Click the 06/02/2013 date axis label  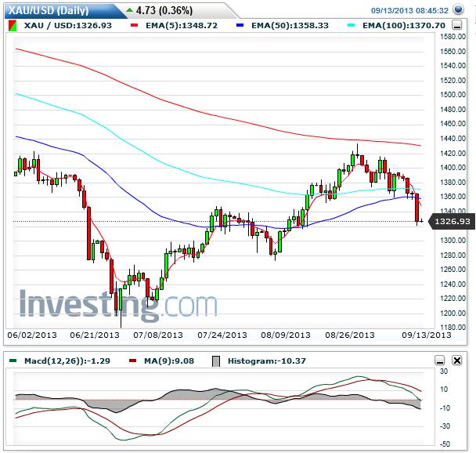(32, 335)
